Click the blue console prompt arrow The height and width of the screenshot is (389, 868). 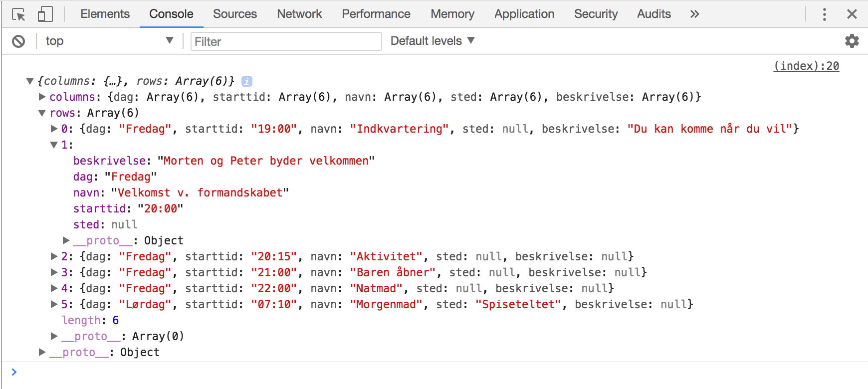pyautogui.click(x=14, y=372)
